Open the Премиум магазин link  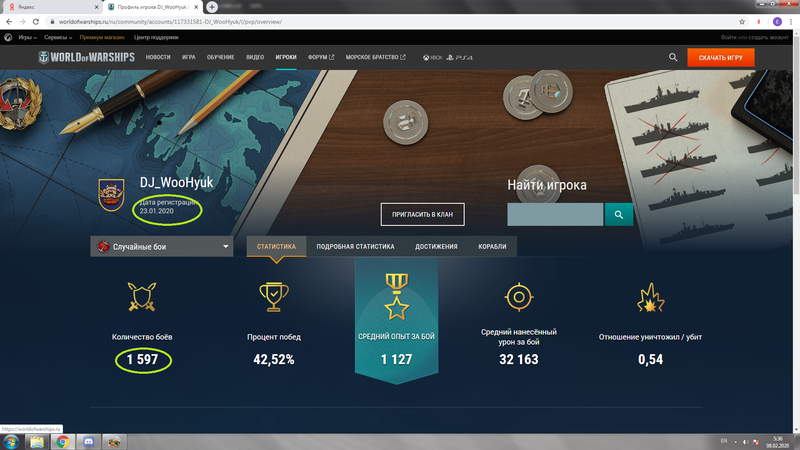pyautogui.click(x=102, y=37)
